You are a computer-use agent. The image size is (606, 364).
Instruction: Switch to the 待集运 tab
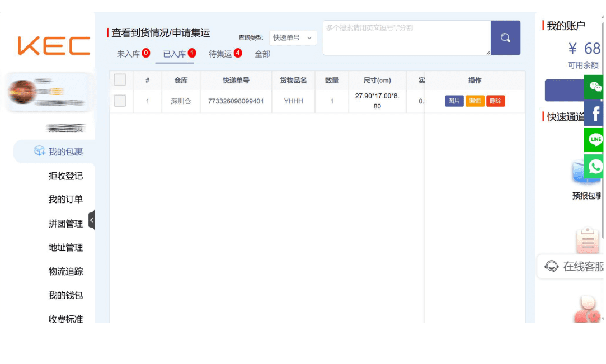pyautogui.click(x=220, y=54)
